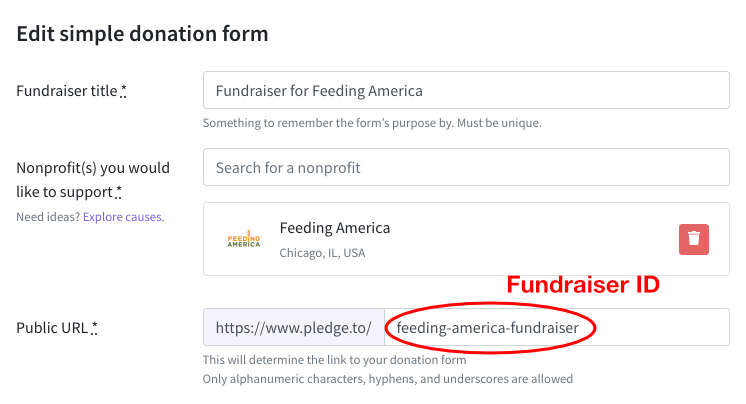
Task: Focus the Search for a nonprofit field
Action: (466, 167)
